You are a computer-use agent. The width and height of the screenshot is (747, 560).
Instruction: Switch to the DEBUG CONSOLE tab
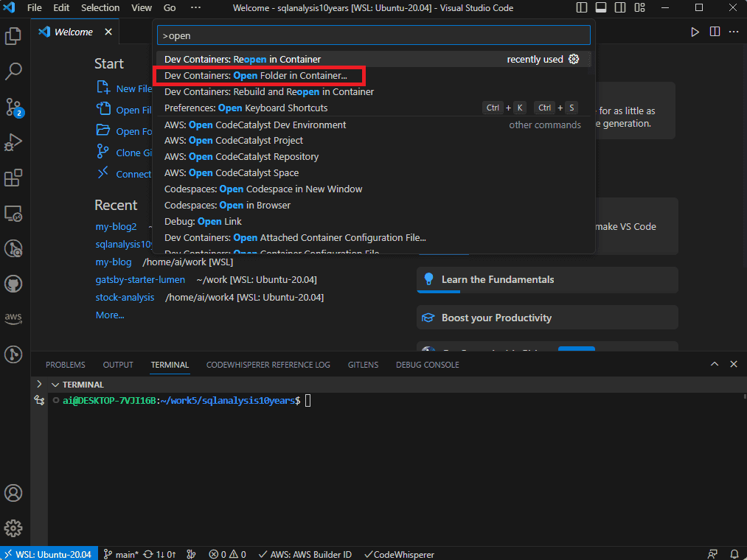click(427, 365)
